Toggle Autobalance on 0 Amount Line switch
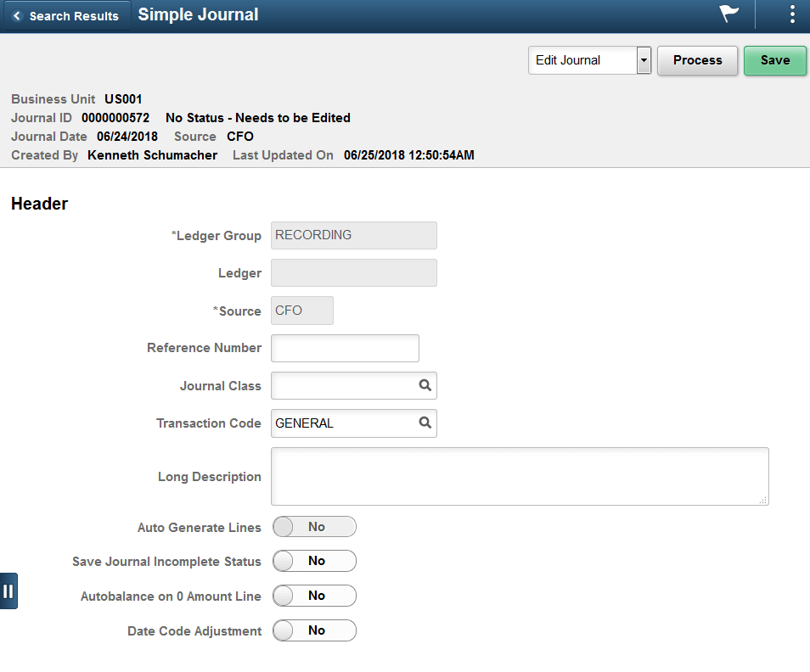 point(315,596)
